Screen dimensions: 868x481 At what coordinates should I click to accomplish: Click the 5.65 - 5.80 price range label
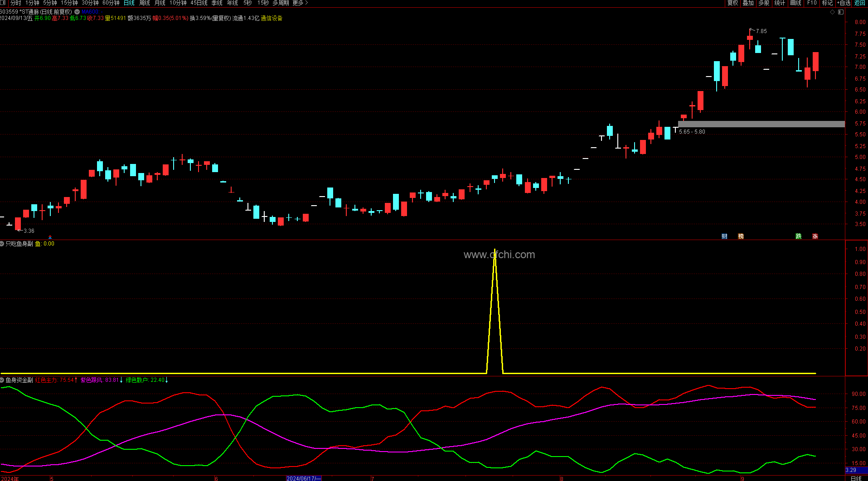(x=692, y=132)
